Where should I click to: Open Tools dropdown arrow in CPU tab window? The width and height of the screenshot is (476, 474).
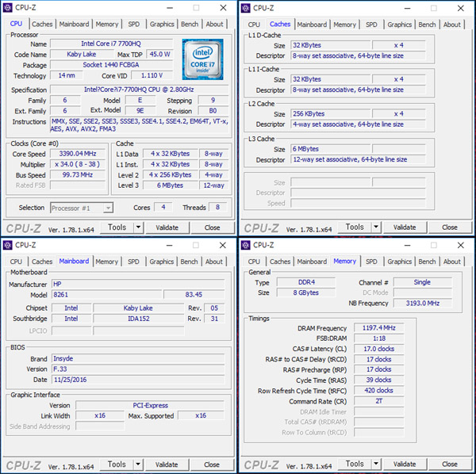pos(138,227)
